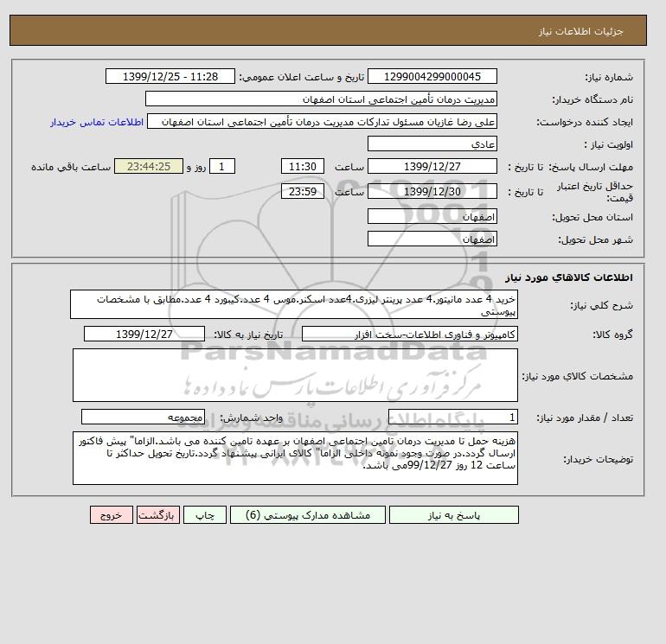The width and height of the screenshot is (666, 644).
Task: Click the 'تاریخ نیاز به کالا:' label
Action: point(248,335)
